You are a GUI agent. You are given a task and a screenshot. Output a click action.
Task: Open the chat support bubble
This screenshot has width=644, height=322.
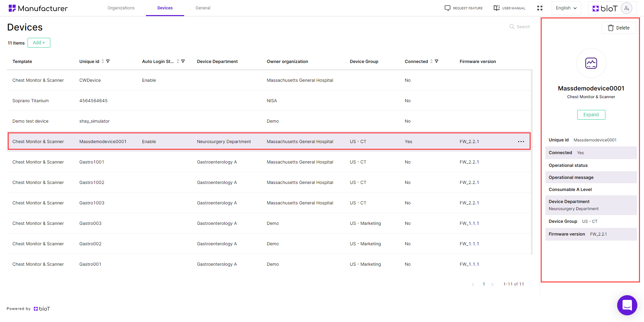(x=627, y=305)
